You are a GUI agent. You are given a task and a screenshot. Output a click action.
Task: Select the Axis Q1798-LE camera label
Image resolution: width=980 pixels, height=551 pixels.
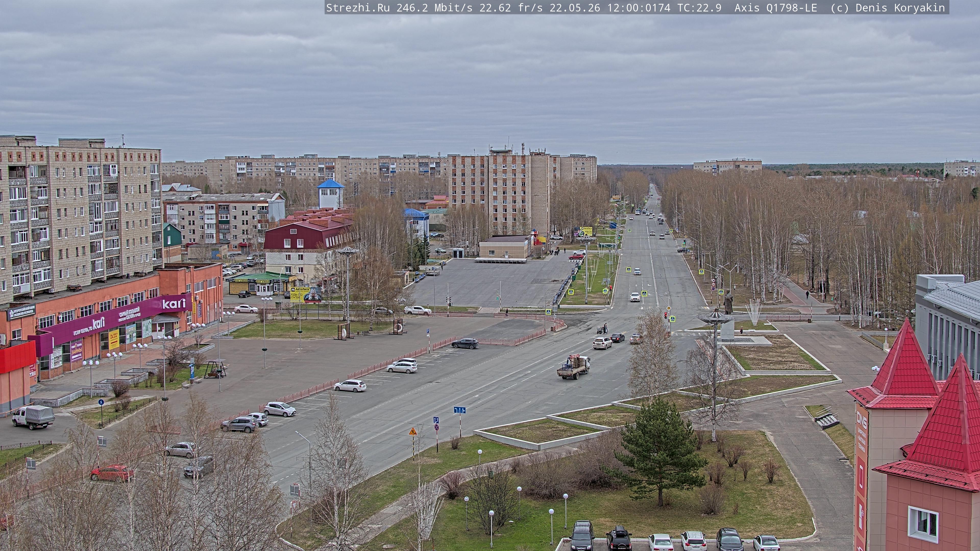(776, 8)
